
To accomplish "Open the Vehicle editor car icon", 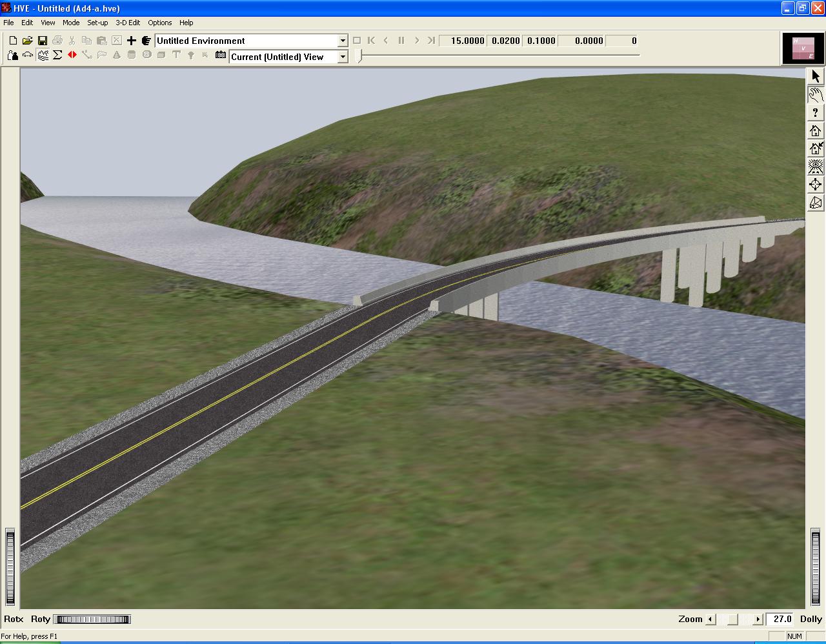I will [27, 55].
